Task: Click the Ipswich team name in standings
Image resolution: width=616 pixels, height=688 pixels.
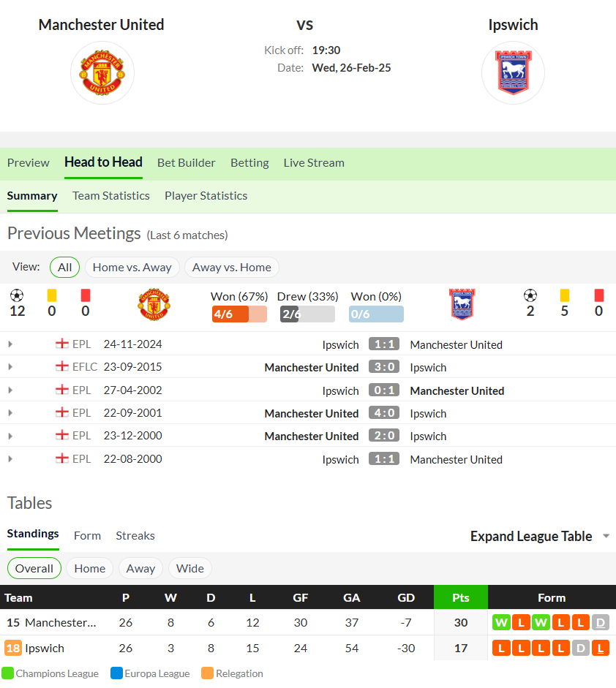Action: (x=45, y=648)
